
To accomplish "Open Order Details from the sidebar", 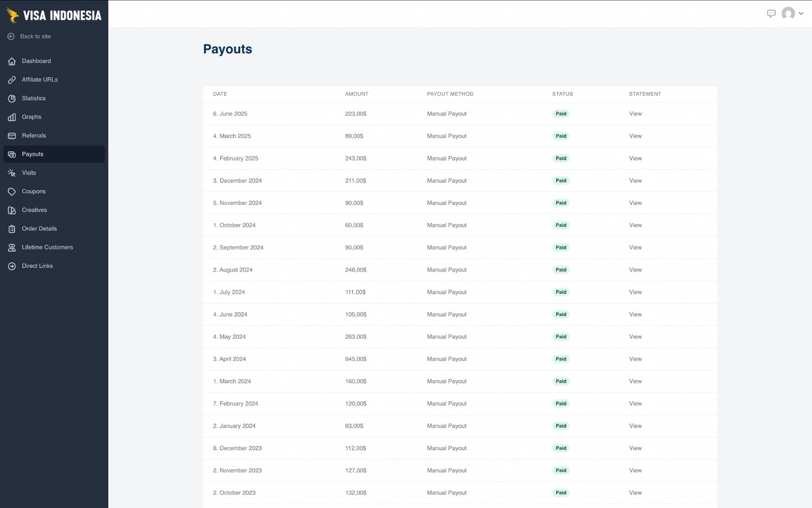I will (39, 228).
